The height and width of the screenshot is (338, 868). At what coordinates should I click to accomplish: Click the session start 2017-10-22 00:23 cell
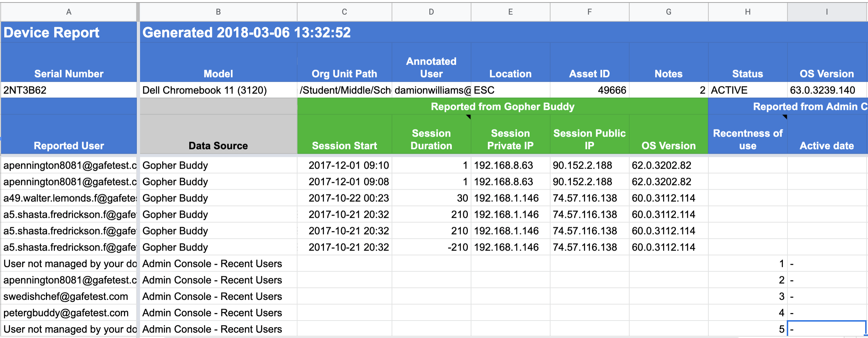pyautogui.click(x=344, y=198)
